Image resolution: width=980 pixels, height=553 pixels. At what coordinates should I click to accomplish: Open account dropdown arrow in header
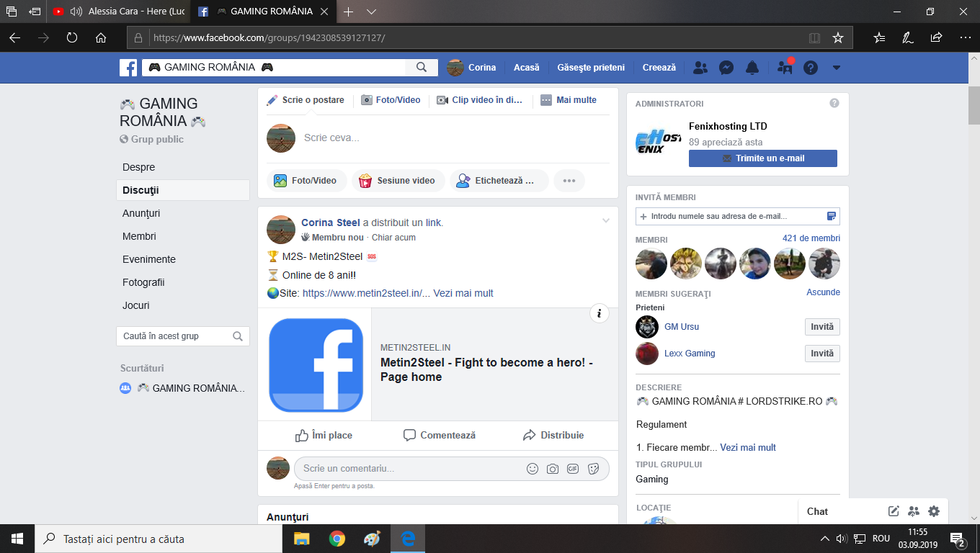click(x=836, y=68)
